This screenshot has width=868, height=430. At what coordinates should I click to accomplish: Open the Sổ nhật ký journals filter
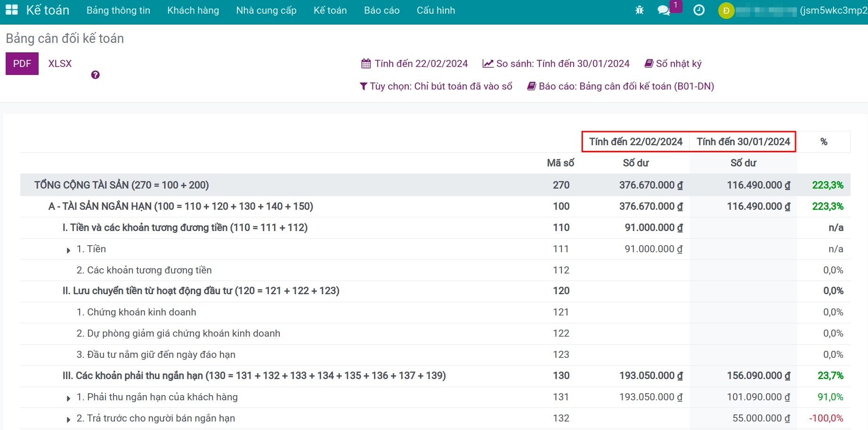click(x=673, y=64)
